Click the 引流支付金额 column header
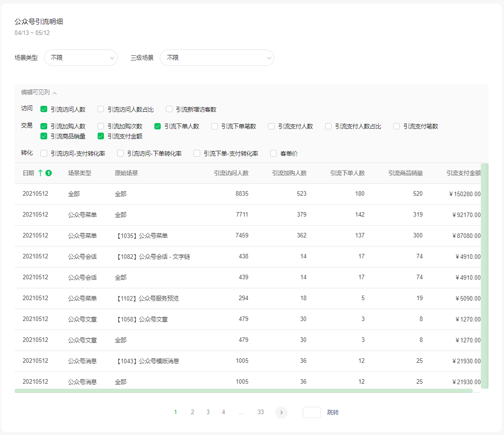 coord(464,173)
